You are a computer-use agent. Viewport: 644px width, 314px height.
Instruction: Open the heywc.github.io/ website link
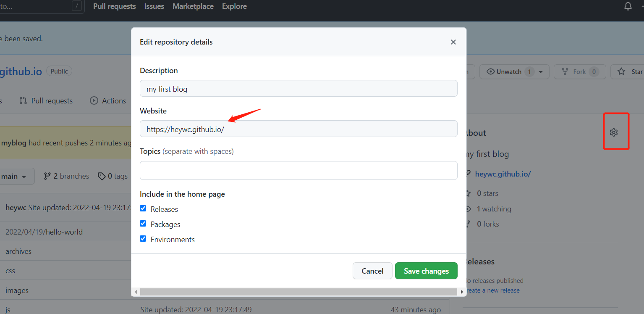click(x=503, y=174)
